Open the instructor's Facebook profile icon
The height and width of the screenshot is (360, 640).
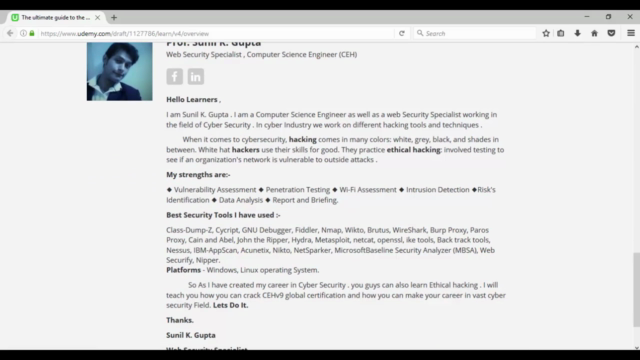tap(174, 76)
